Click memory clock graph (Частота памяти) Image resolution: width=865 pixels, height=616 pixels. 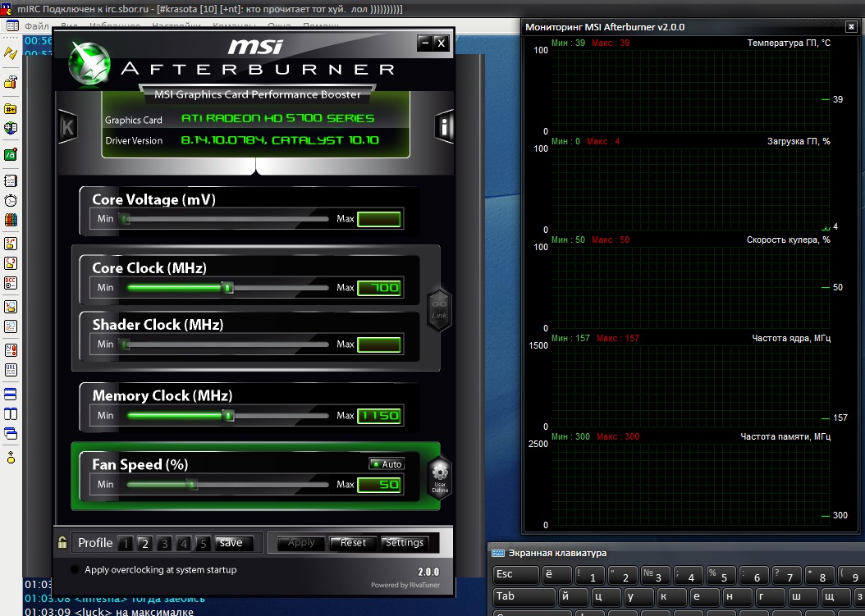(x=690, y=484)
